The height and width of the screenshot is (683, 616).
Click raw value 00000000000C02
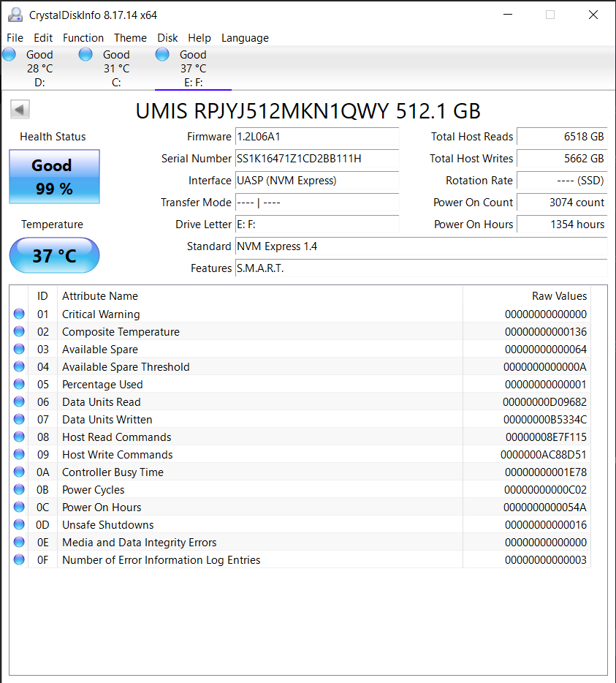click(545, 490)
